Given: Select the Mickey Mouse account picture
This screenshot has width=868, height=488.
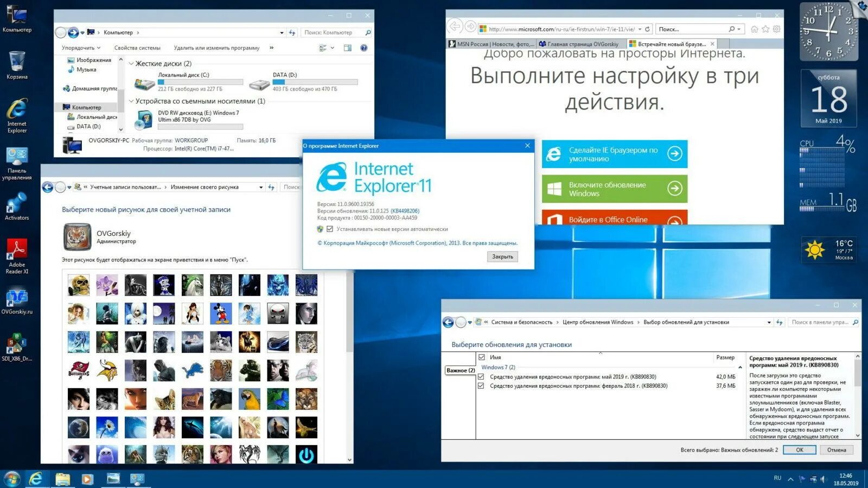Looking at the screenshot, I should (x=221, y=313).
